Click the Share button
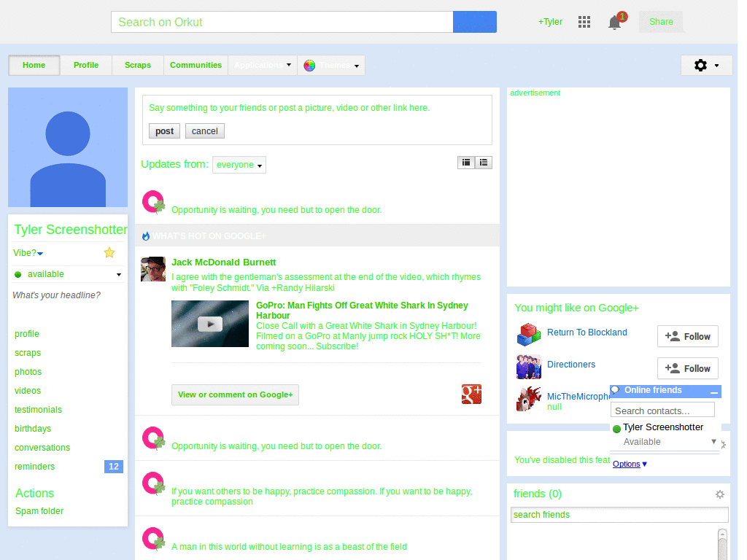The width and height of the screenshot is (747, 560). (661, 22)
